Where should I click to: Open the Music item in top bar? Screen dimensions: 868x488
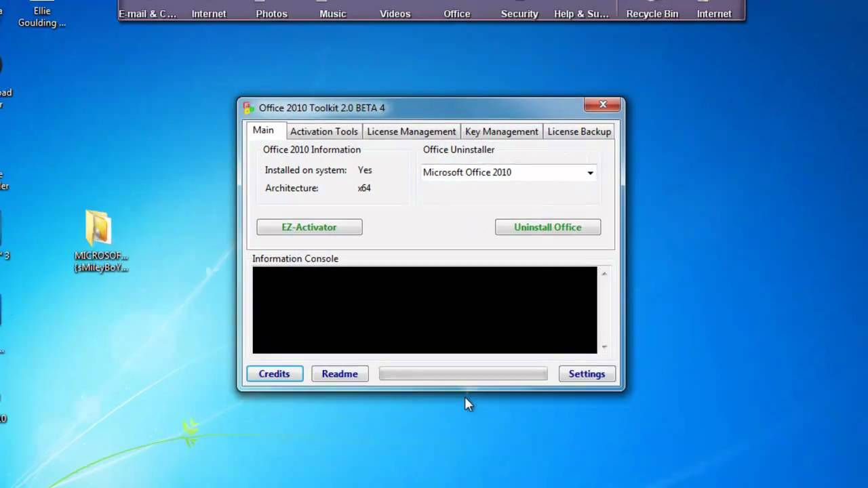pos(333,14)
